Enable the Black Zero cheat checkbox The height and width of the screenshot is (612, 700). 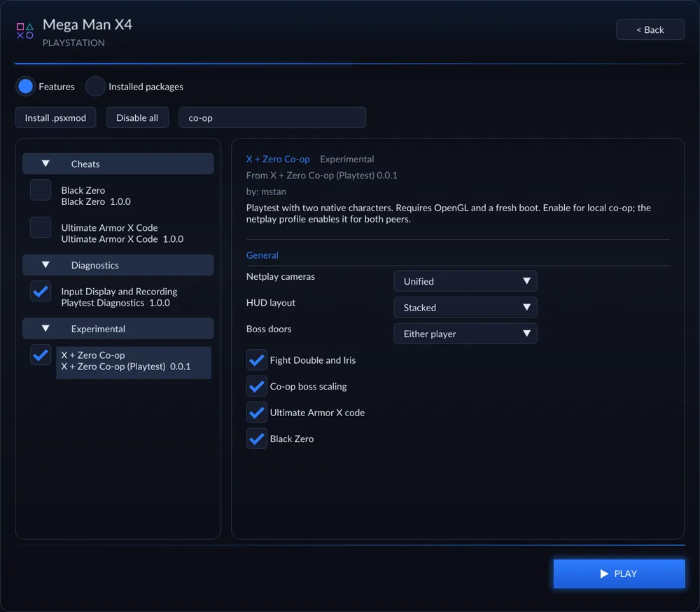pos(41,190)
